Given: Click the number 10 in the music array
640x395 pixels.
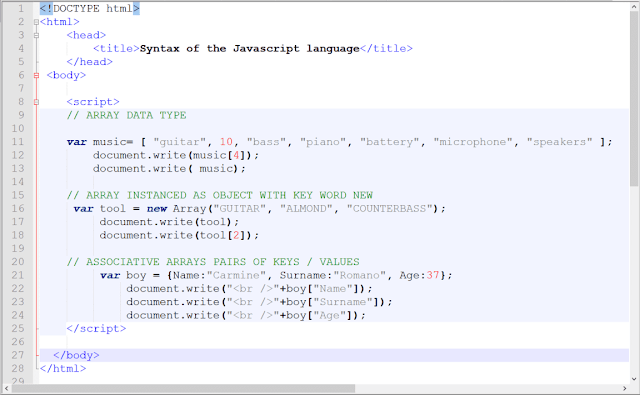Looking at the screenshot, I should [226, 142].
